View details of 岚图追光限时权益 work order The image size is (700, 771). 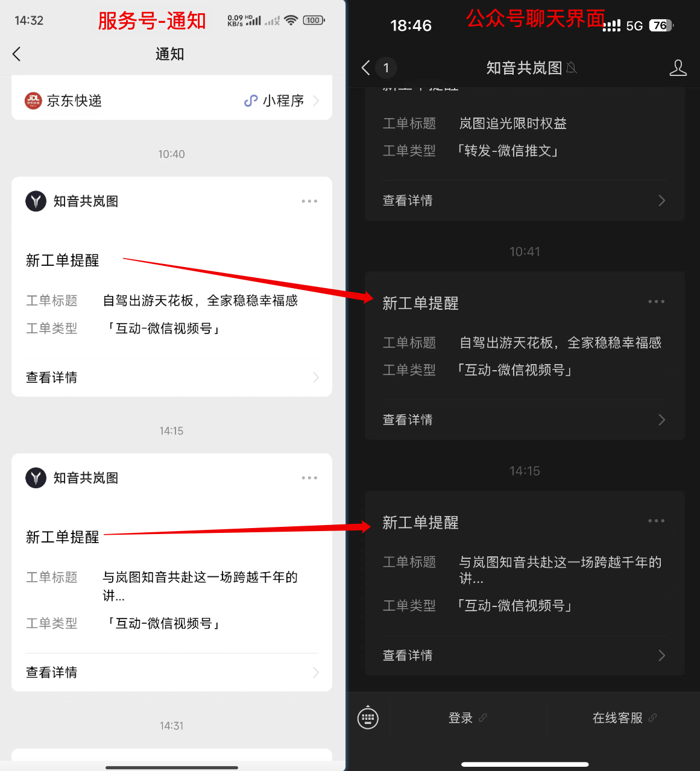point(525,200)
